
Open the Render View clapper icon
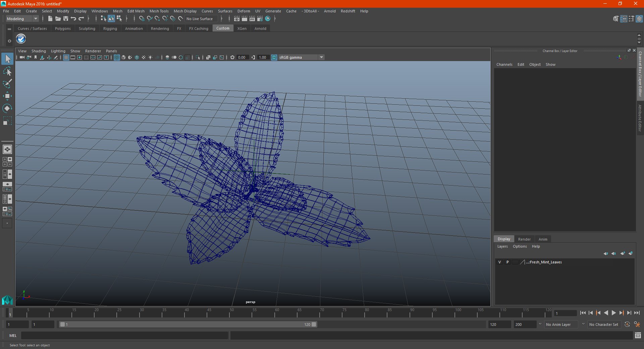point(237,19)
